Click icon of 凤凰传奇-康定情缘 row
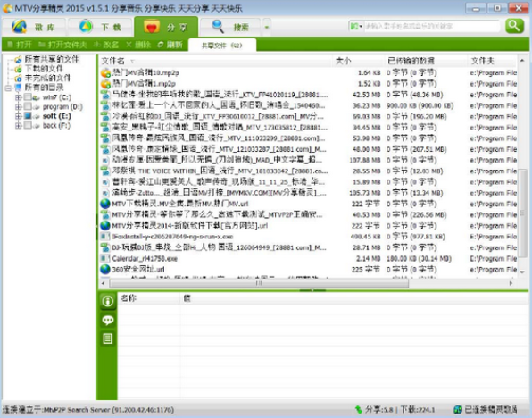This screenshot has height=418, width=532. point(105,149)
